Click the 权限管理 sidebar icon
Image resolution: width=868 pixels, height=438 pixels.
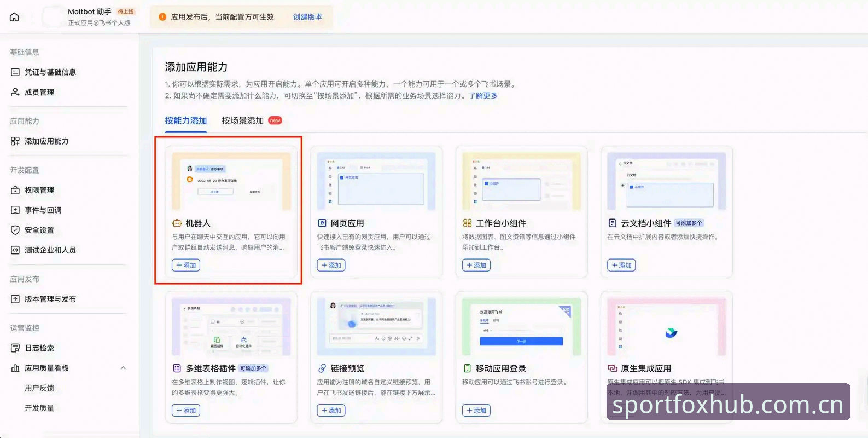(x=15, y=191)
